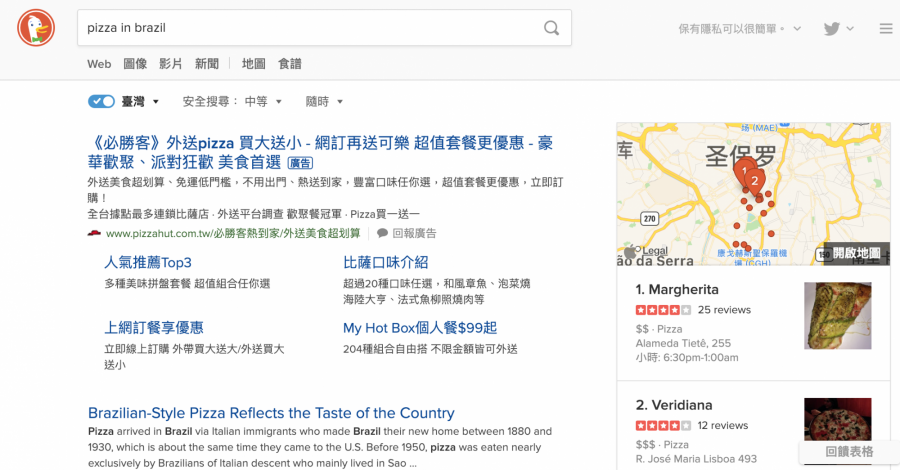Open the hamburger menu icon

coord(886,29)
